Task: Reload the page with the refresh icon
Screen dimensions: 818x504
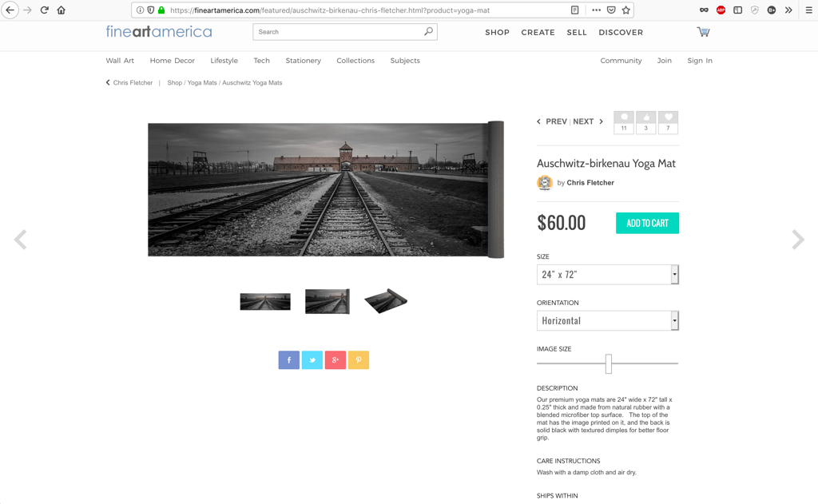Action: [45, 10]
